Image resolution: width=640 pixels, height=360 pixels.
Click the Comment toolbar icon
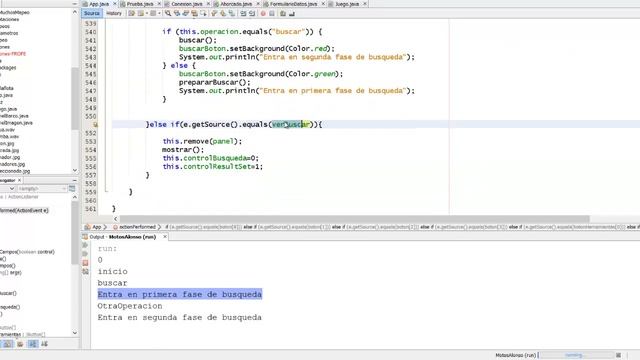(x=283, y=13)
